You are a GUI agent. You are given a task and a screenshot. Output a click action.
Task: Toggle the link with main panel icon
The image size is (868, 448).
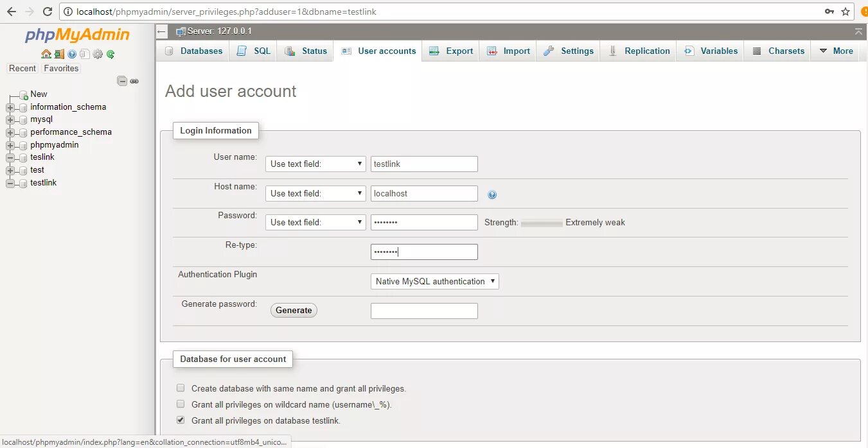point(134,81)
